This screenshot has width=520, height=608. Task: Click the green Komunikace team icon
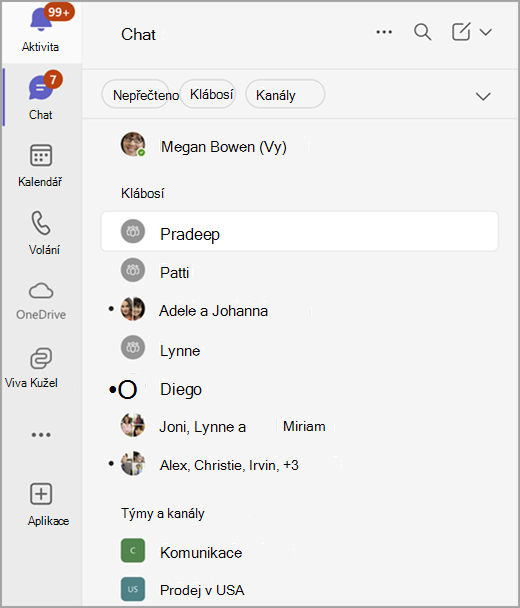tap(133, 550)
